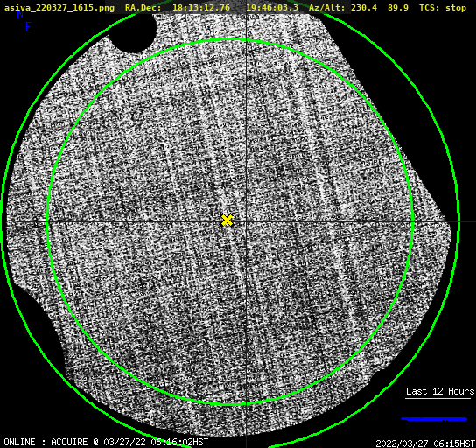Click the 2022/03/27 06:15HST image timestamp

pos(425,444)
